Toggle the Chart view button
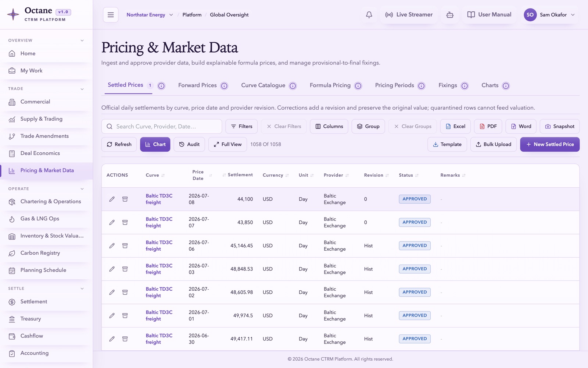 [x=155, y=144]
